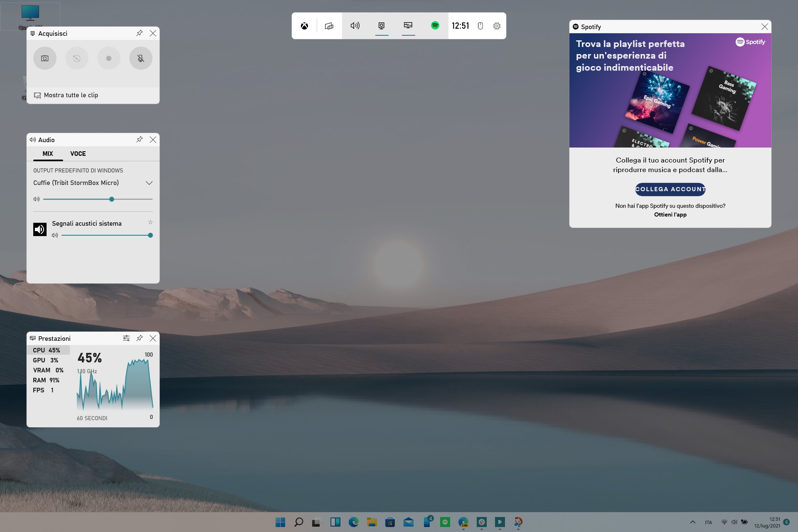Open Prestazioni widget options
The image size is (798, 532).
[126, 338]
